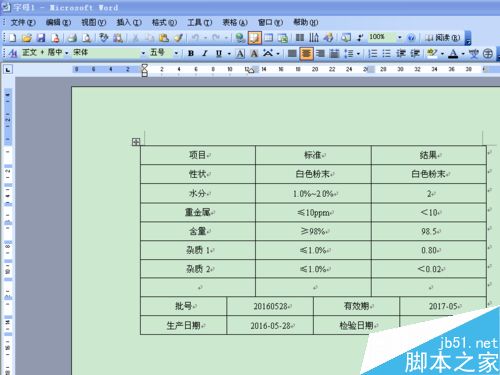Open the 编辑(E) menu
Viewport: 500px width, 375px height.
point(58,22)
